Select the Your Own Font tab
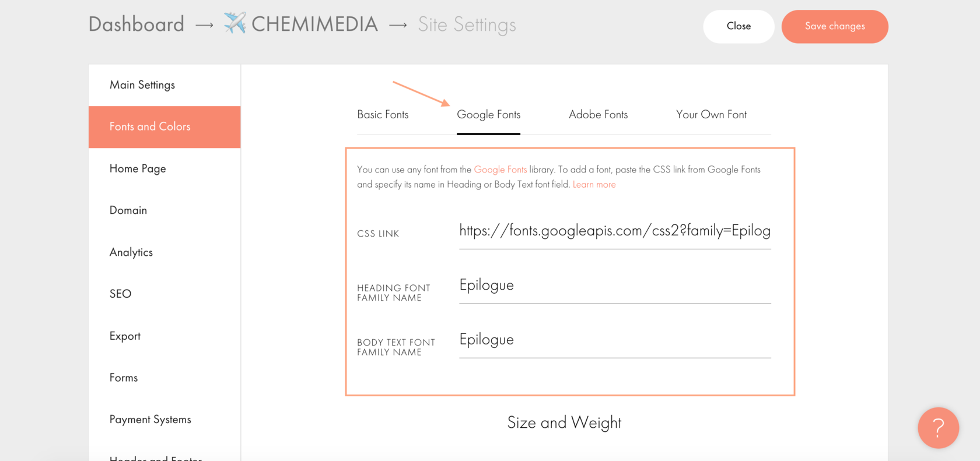 pyautogui.click(x=711, y=115)
